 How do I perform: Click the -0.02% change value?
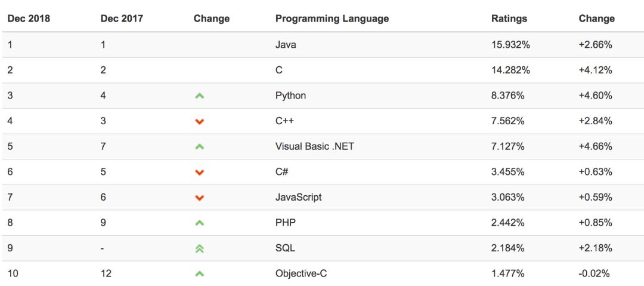pos(595,273)
